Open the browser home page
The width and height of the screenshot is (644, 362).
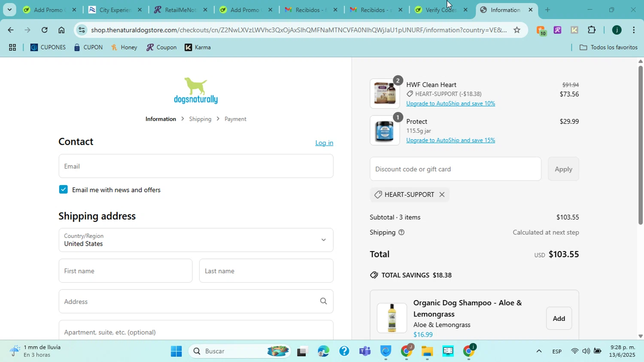click(x=61, y=30)
